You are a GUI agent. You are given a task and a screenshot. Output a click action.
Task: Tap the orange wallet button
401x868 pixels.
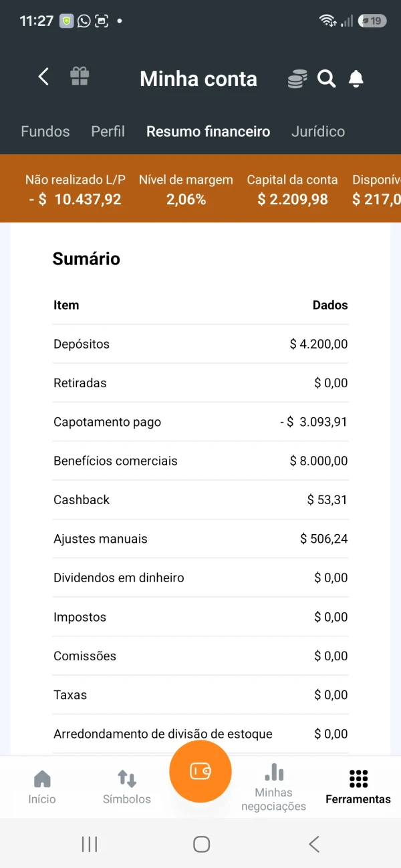[x=200, y=771]
